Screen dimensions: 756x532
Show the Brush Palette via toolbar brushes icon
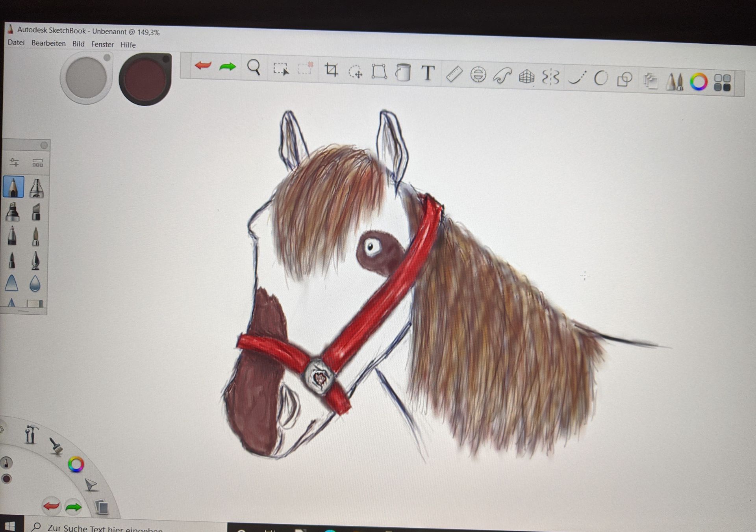[674, 82]
